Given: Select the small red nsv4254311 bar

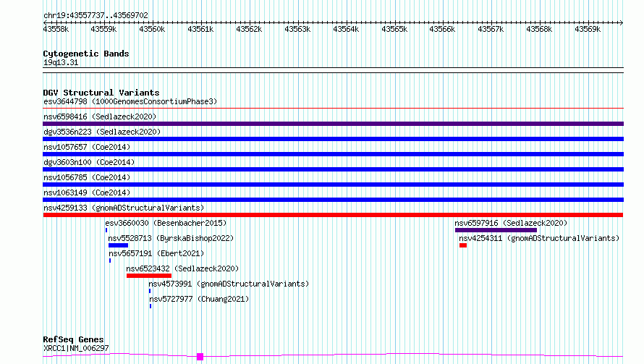Looking at the screenshot, I should pyautogui.click(x=463, y=245).
